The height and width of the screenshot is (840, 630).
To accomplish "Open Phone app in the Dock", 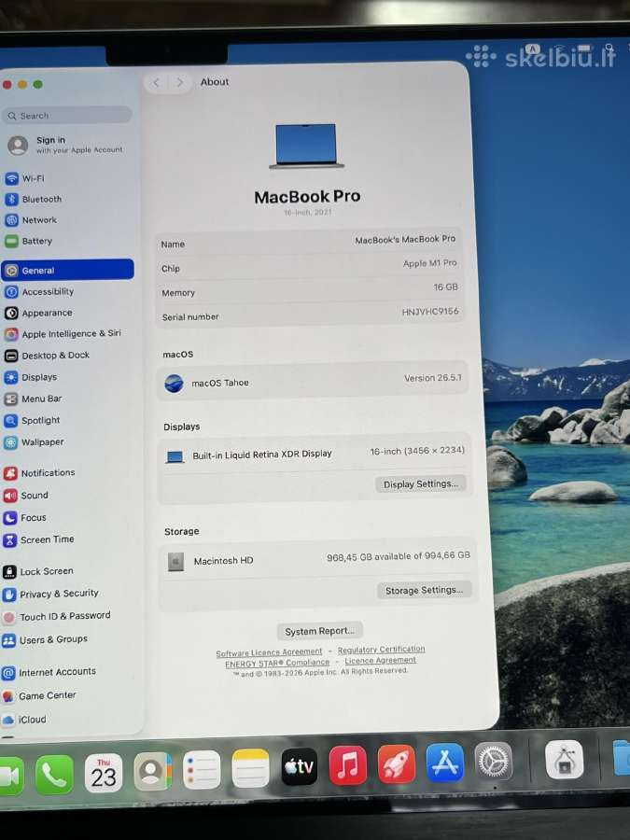I will tap(55, 774).
